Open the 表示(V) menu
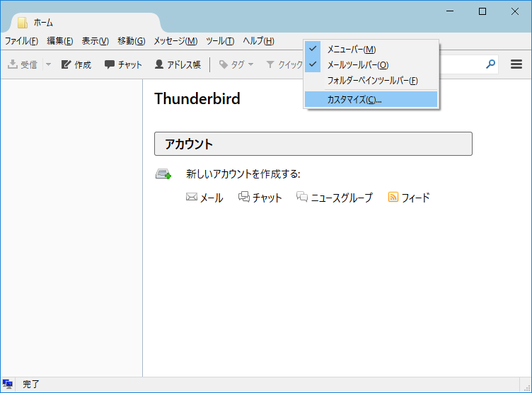This screenshot has width=532, height=393. (96, 41)
